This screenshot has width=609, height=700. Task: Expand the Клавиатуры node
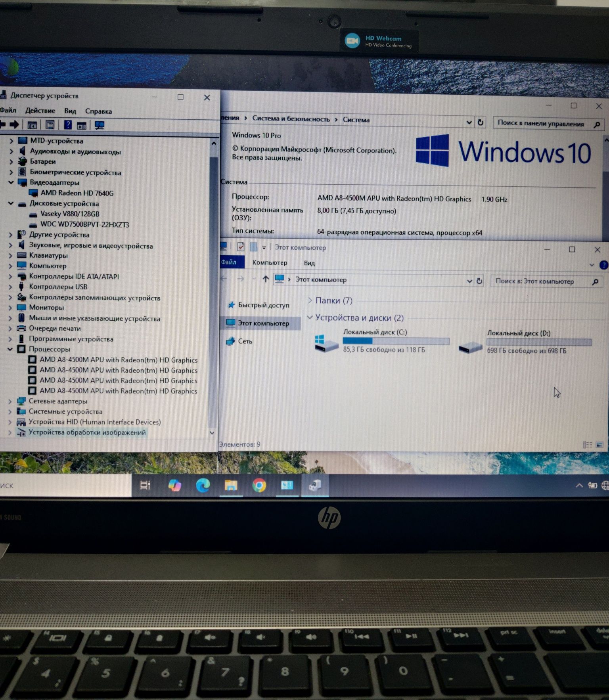(11, 256)
